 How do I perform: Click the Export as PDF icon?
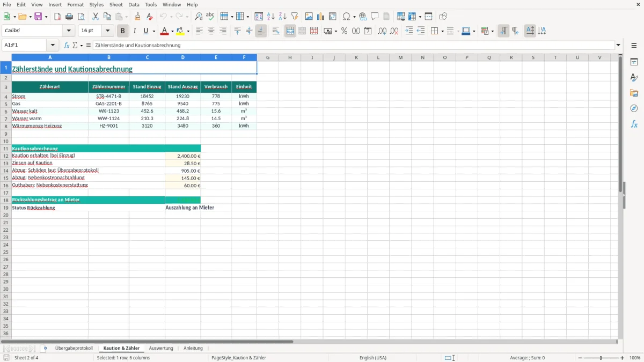click(57, 17)
